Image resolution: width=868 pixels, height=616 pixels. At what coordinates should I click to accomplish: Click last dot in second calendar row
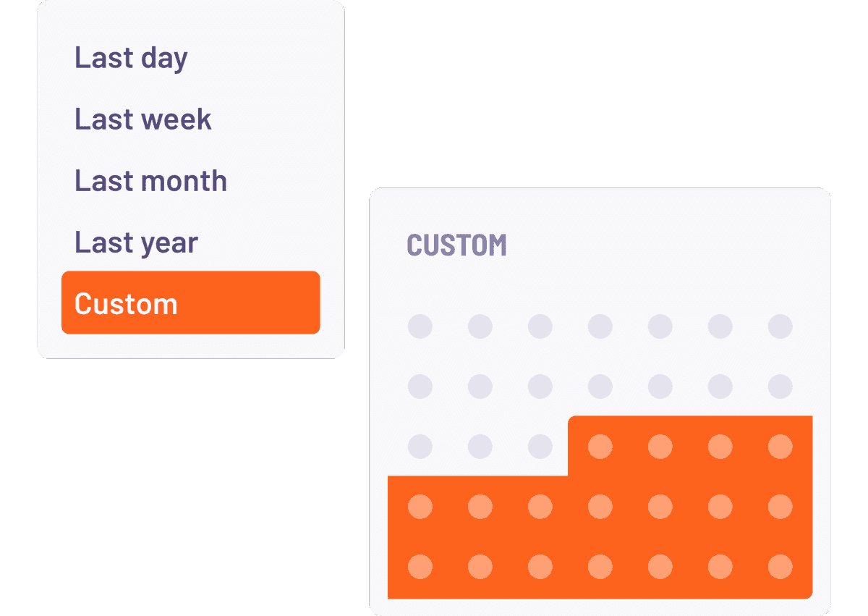tap(780, 387)
